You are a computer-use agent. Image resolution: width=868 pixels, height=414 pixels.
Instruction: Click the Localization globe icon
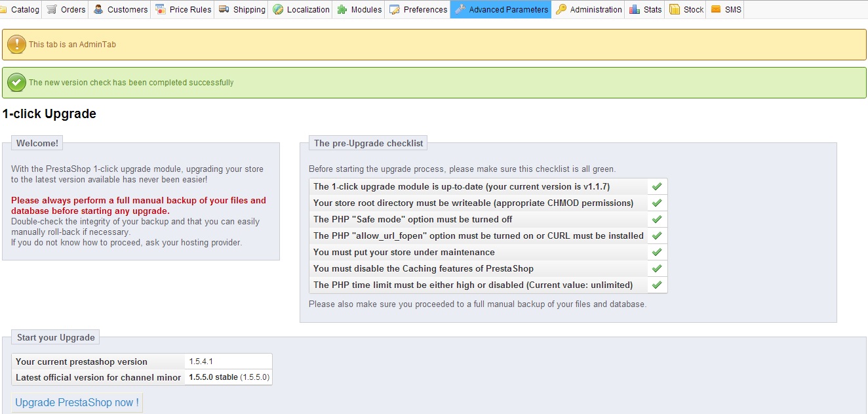coord(278,9)
